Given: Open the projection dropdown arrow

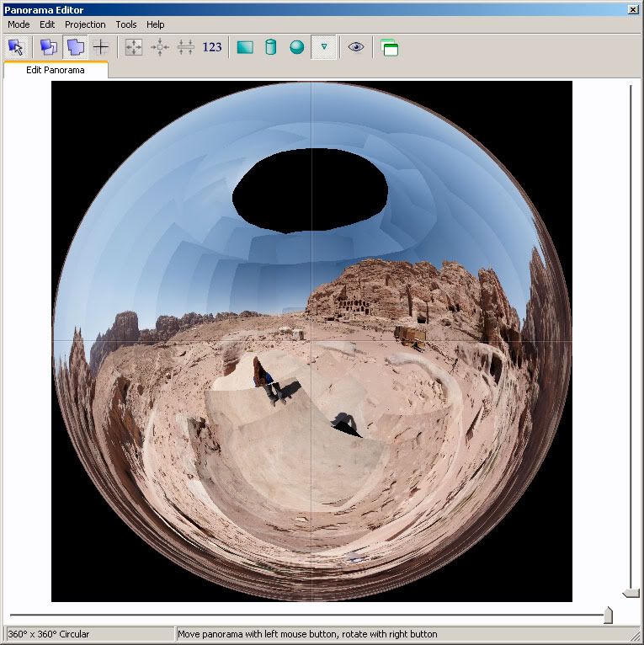Looking at the screenshot, I should (x=323, y=47).
